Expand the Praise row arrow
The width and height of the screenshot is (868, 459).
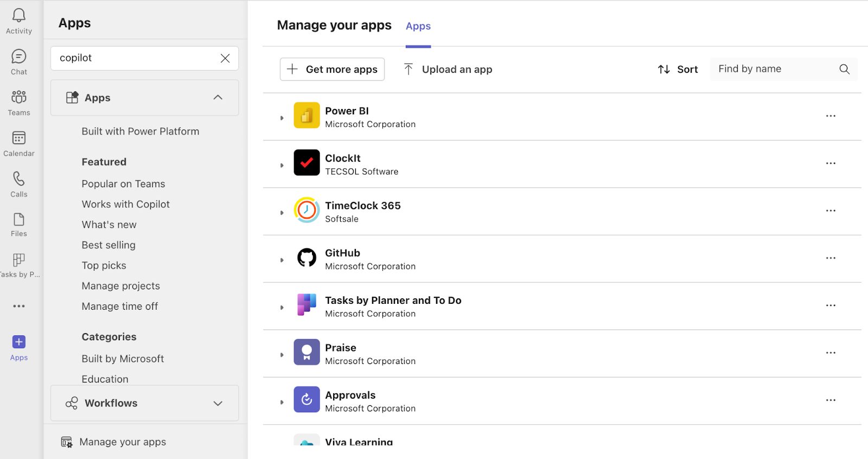(282, 355)
